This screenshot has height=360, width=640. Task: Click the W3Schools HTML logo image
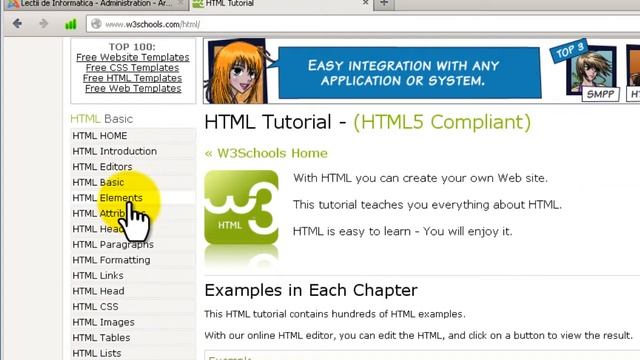pyautogui.click(x=241, y=207)
